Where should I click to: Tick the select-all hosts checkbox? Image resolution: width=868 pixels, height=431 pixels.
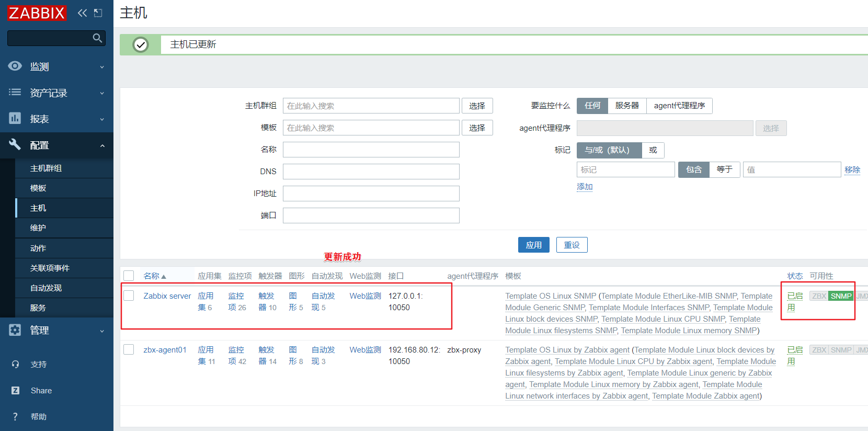[129, 276]
